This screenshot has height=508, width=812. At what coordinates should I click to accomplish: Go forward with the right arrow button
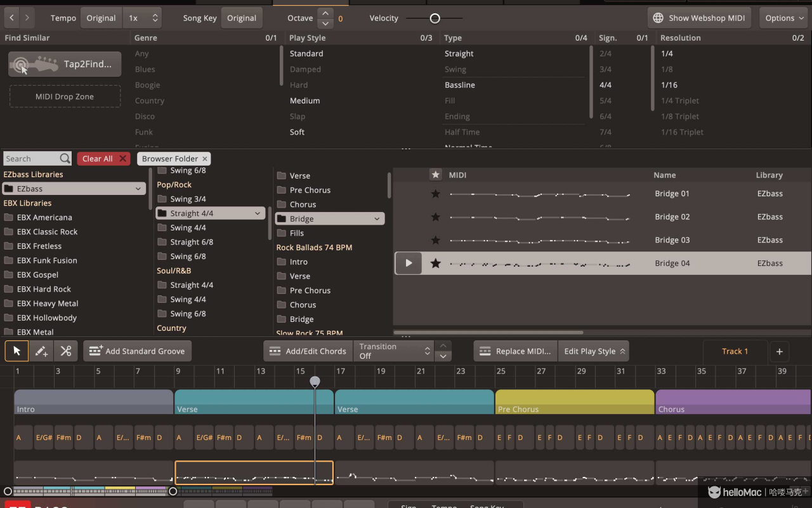click(27, 18)
